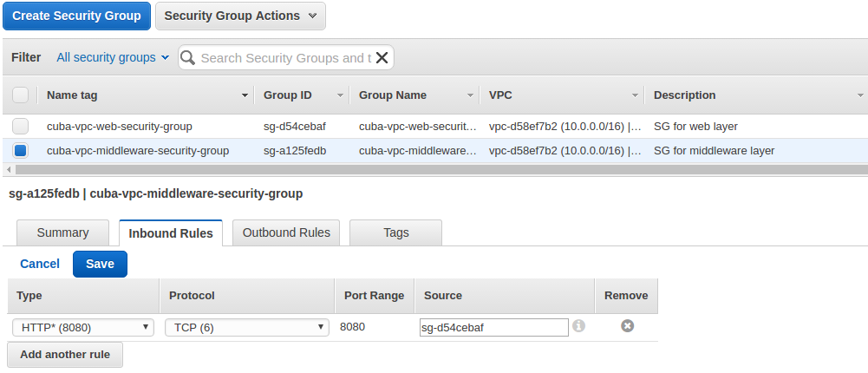The width and height of the screenshot is (868, 373).
Task: Expand the All security groups filter
Action: (x=113, y=57)
